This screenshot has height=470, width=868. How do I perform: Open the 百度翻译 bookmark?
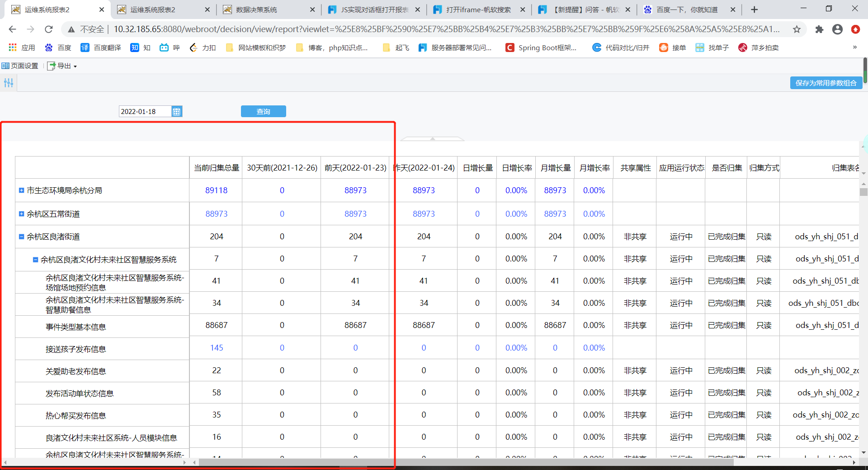click(x=101, y=47)
